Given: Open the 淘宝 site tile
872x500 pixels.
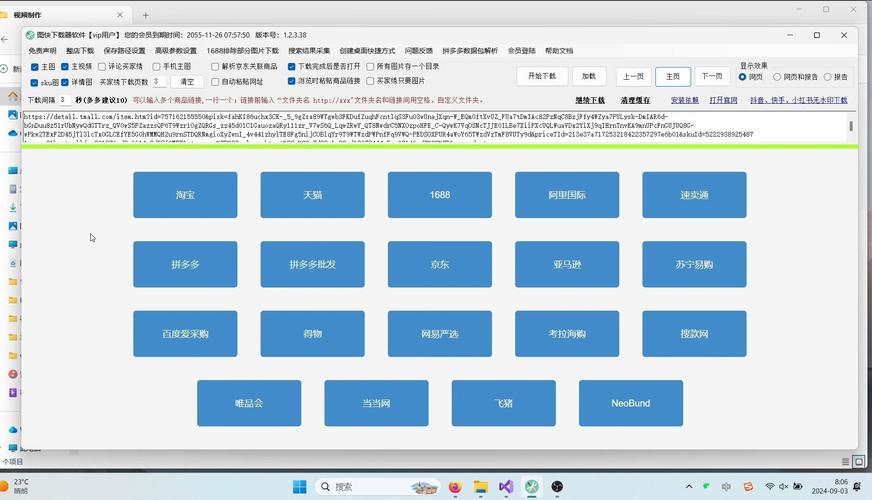Looking at the screenshot, I should click(185, 195).
